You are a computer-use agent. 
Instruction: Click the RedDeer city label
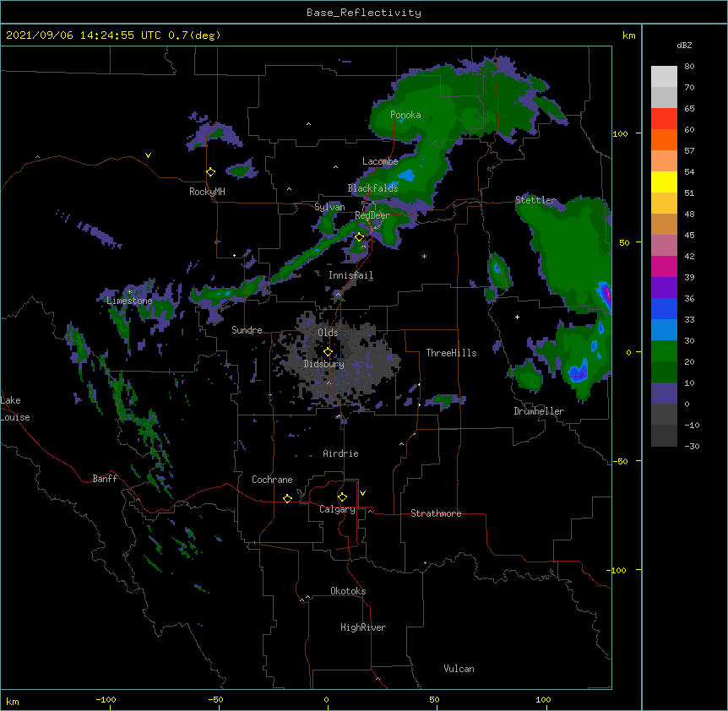tap(372, 215)
